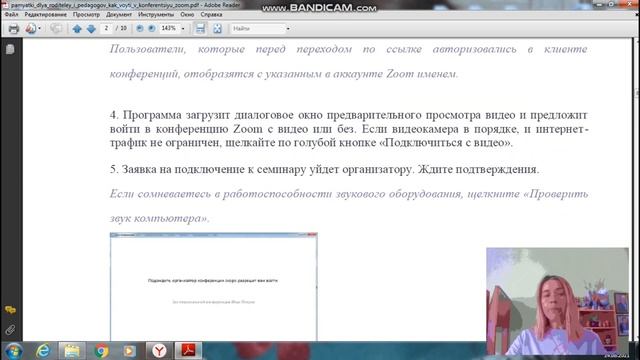
Task: Open the file explorer folder on taskbar
Action: (72, 351)
